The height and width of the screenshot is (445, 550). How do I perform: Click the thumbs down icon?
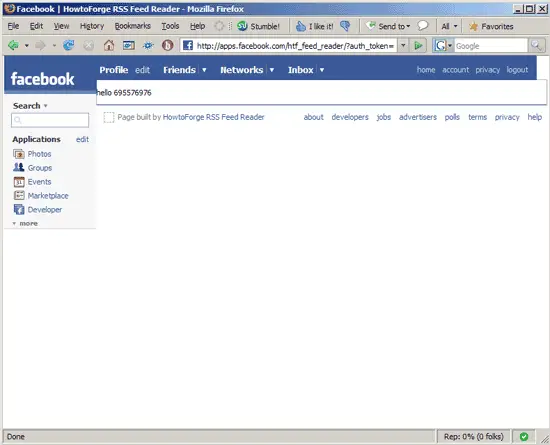coord(345,26)
